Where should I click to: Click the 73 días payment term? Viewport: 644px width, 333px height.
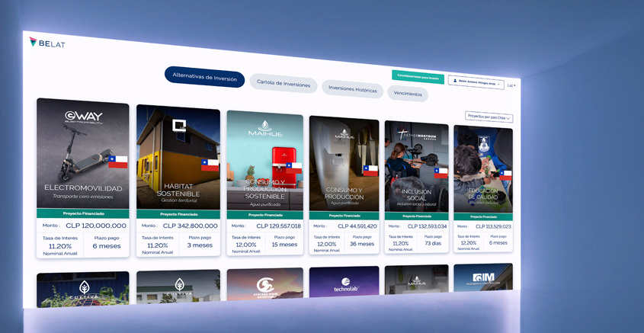tap(434, 244)
